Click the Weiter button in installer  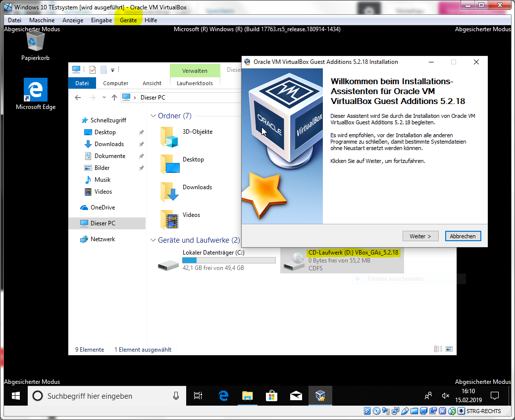point(420,236)
